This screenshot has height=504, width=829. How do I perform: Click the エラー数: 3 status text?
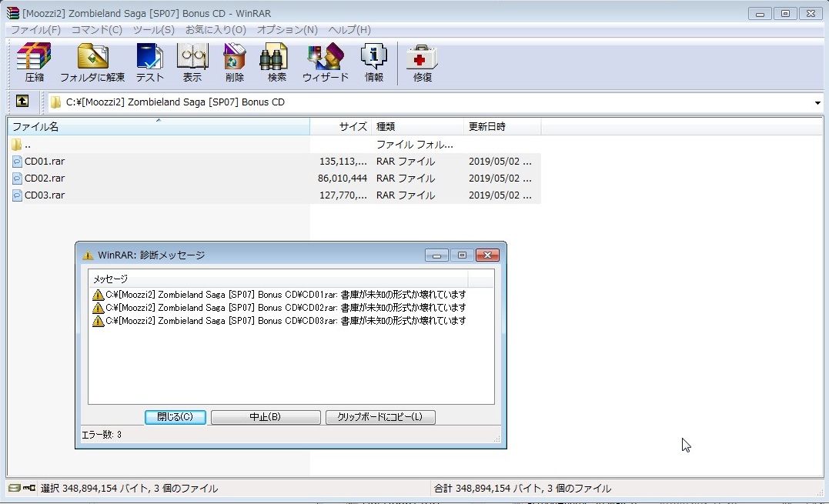pyautogui.click(x=102, y=435)
